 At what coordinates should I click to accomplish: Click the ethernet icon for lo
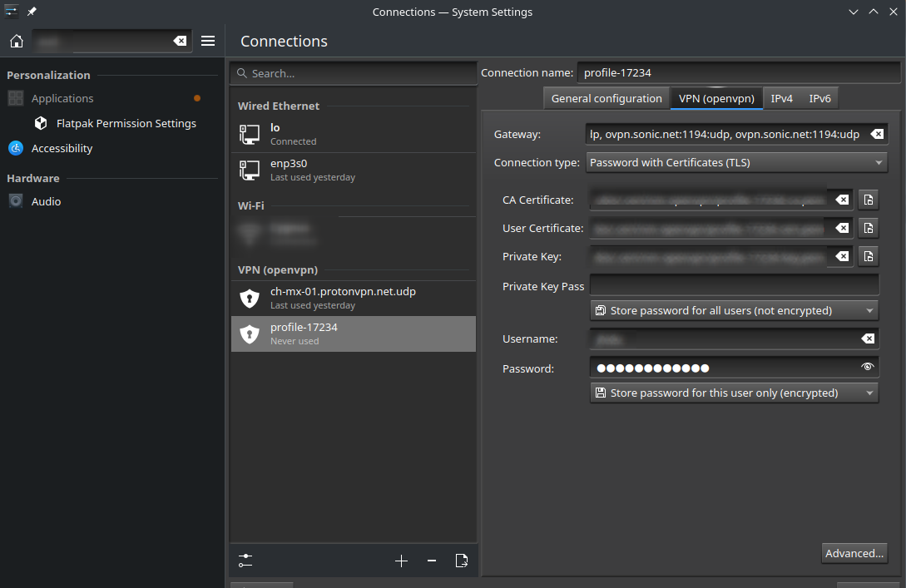pos(250,134)
